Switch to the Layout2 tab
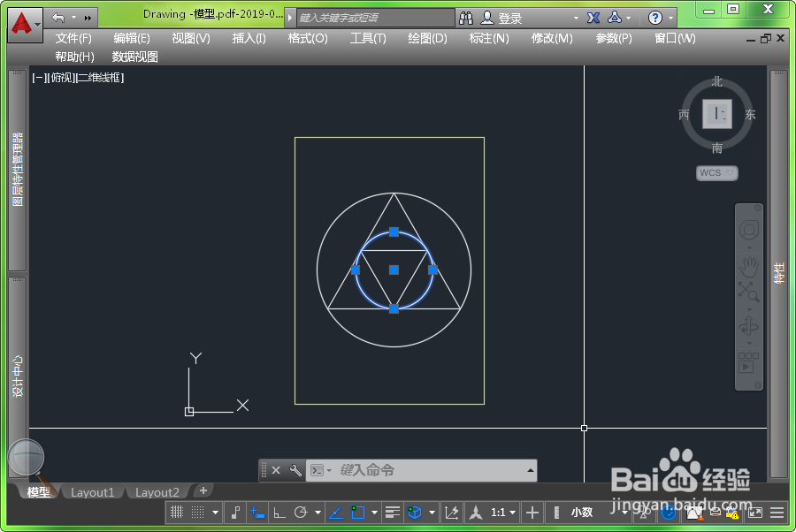796x532 pixels. [157, 492]
